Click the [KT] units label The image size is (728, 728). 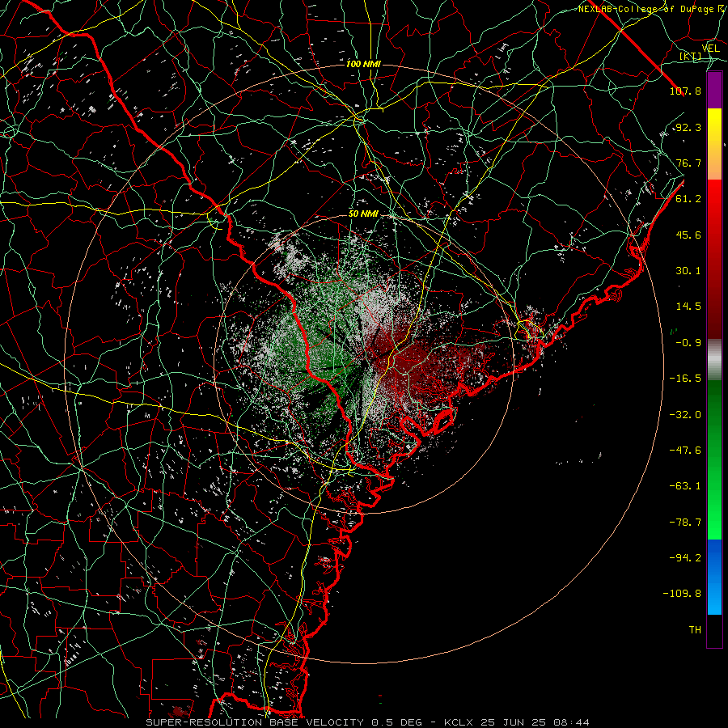pos(691,57)
